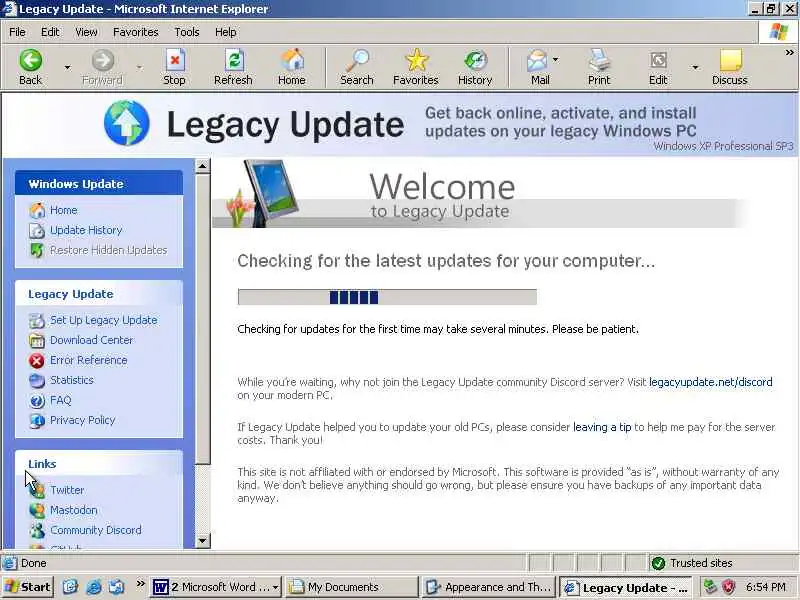Click the Set Up Legacy Update icon

click(x=37, y=320)
